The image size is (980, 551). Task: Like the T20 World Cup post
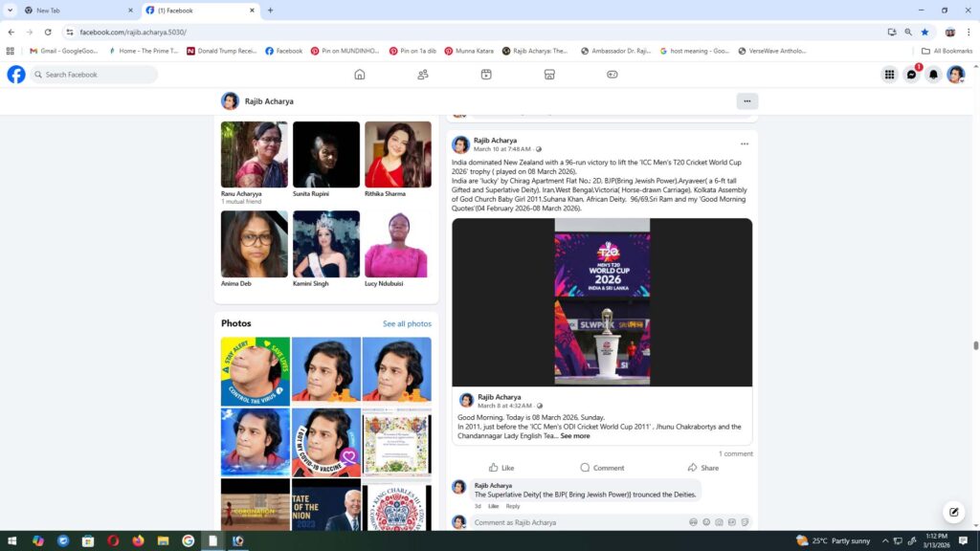tap(501, 468)
